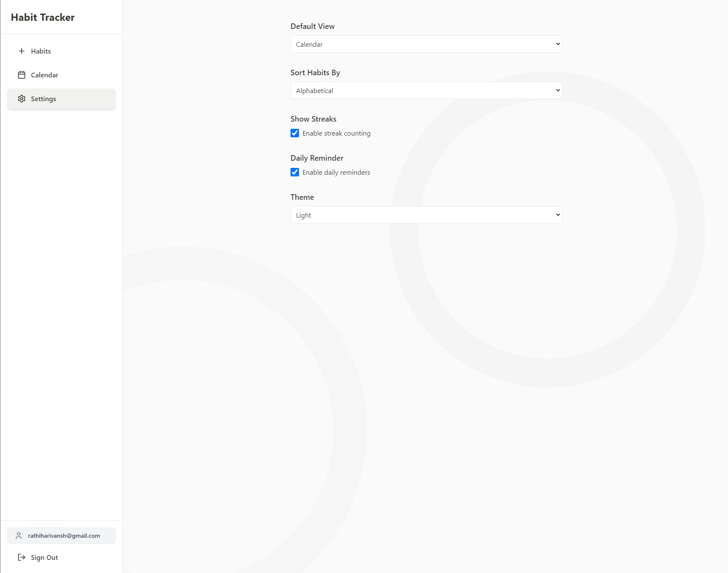Go to the Habits page

coord(41,51)
